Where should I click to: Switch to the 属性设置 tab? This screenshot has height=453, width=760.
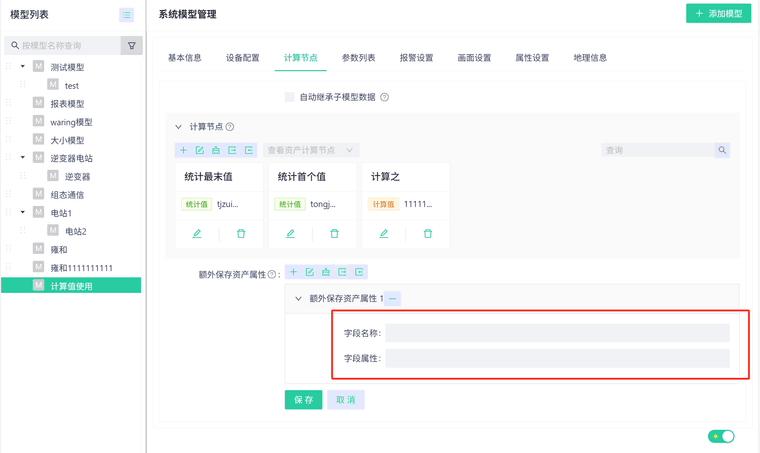532,58
